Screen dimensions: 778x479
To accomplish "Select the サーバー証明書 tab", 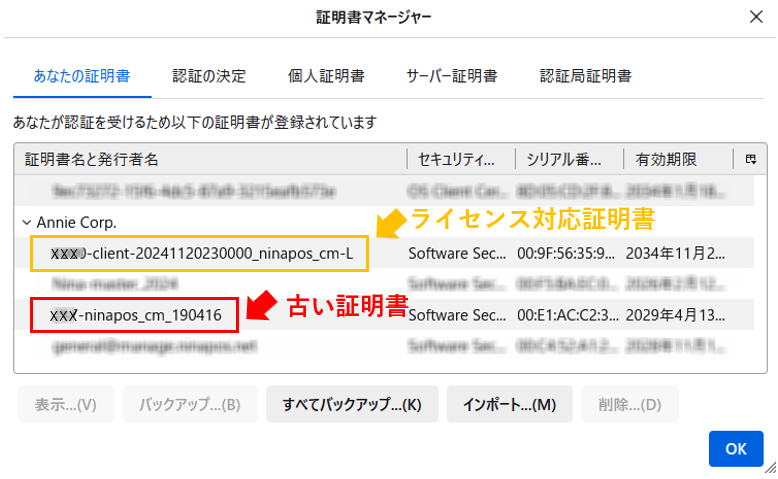I will (x=451, y=76).
